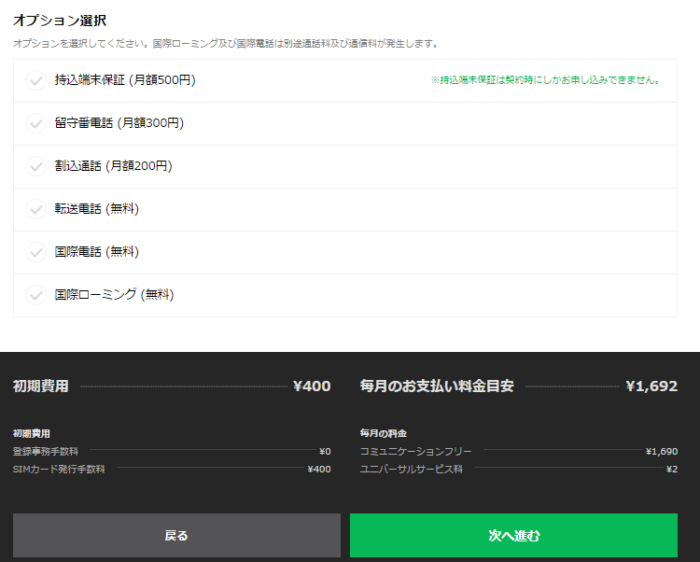700x562 pixels.
Task: Click the green 次へ進む button
Action: [x=514, y=535]
